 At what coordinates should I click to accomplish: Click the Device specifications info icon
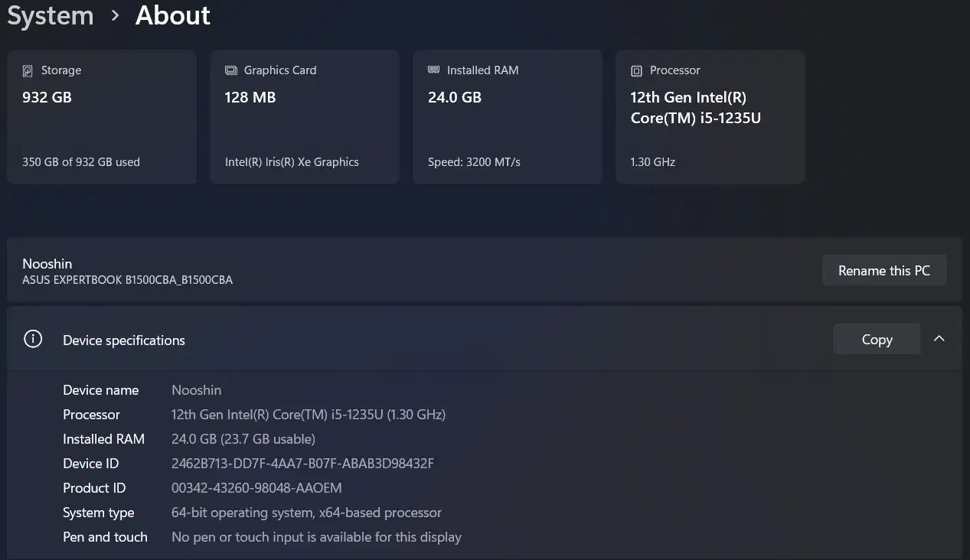[x=33, y=339]
